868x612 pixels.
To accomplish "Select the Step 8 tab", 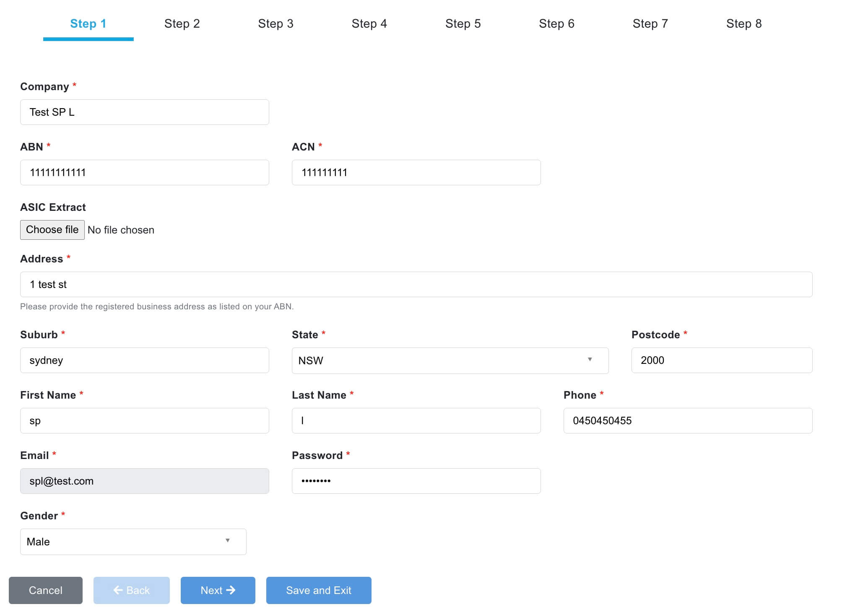I will coord(744,24).
